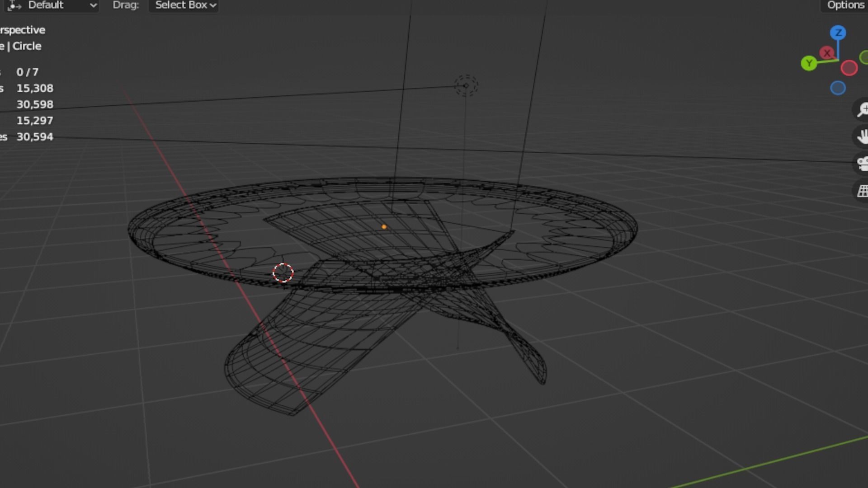Click the hollow red negative X gizmo circle
This screenshot has width=868, height=488.
coord(849,68)
